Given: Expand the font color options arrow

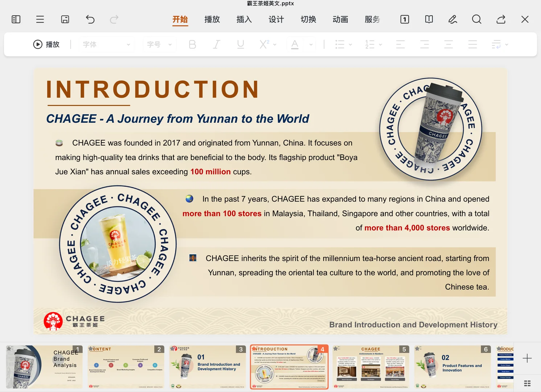Looking at the screenshot, I should [x=311, y=45].
